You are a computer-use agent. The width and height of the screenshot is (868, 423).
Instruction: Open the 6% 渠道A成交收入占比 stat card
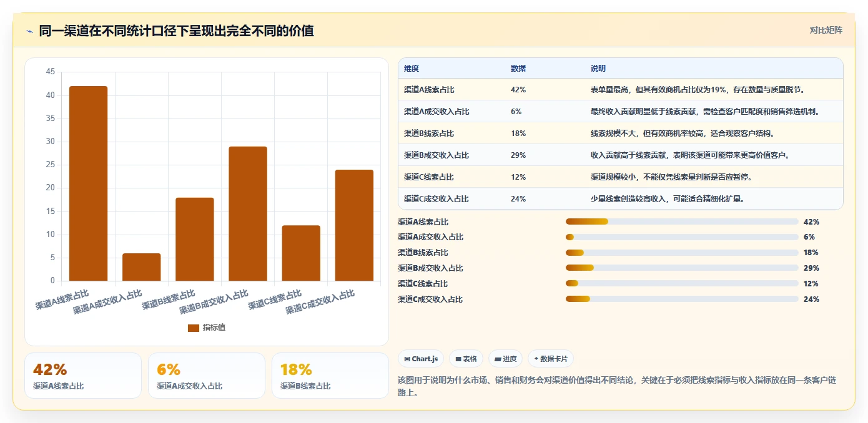(207, 376)
